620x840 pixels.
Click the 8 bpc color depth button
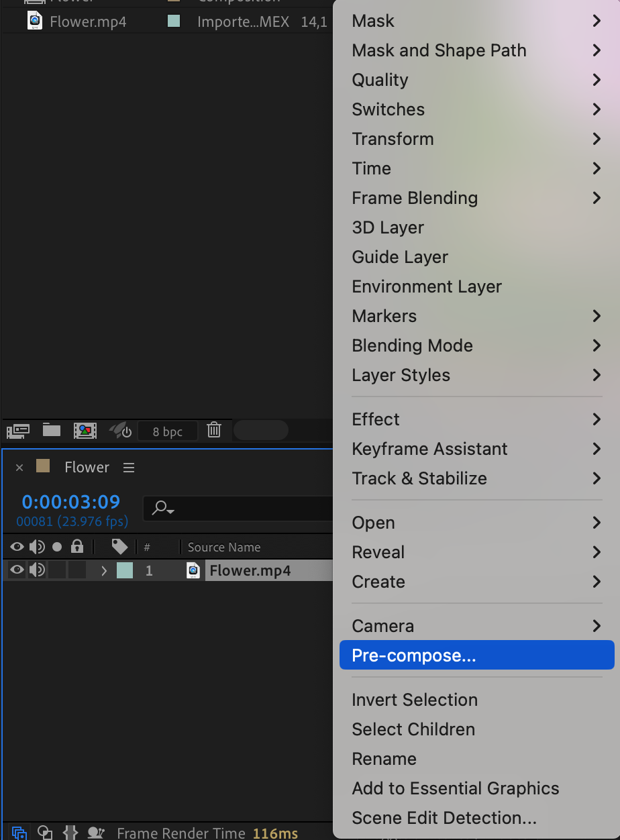(x=168, y=431)
